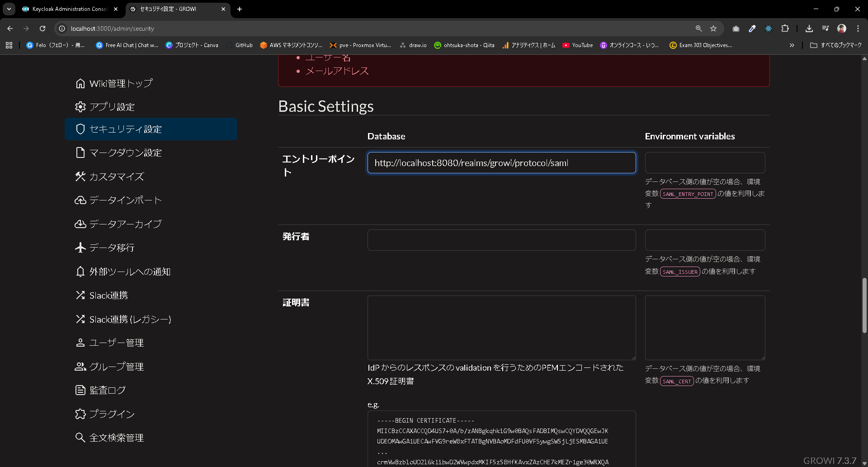
Task: Click the page vertical scrollbar thumb
Action: pyautogui.click(x=864, y=305)
